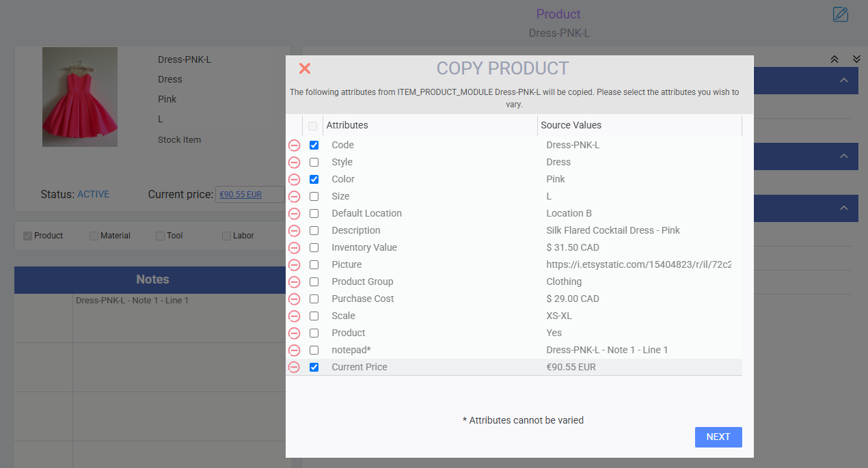Open the €90.55 EUR current price link
The image size is (868, 468).
pos(241,195)
